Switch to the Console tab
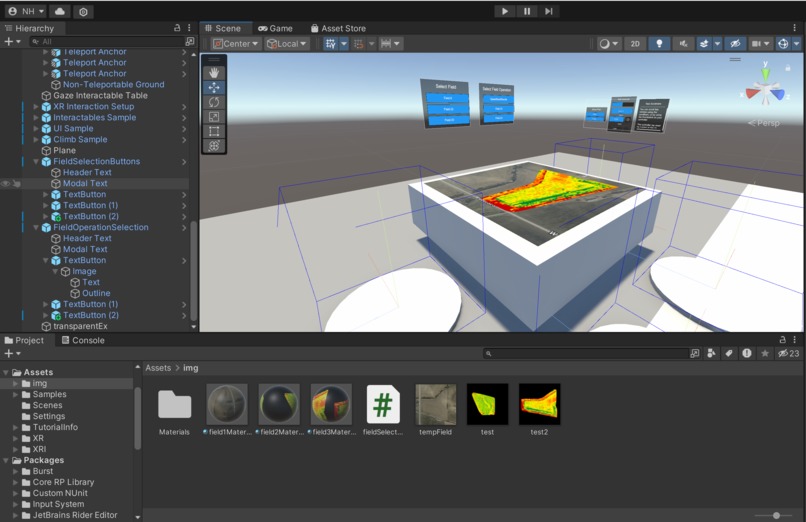The width and height of the screenshot is (806, 522). [x=83, y=340]
